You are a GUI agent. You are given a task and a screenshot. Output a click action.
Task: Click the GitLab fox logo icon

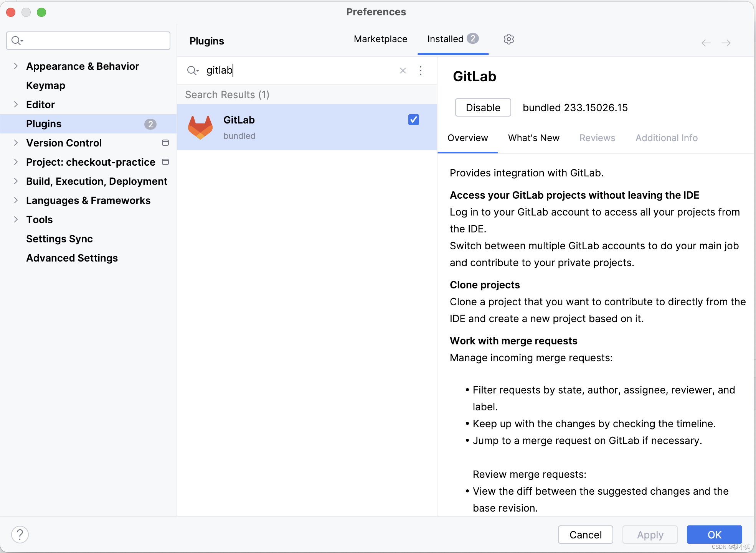point(200,127)
